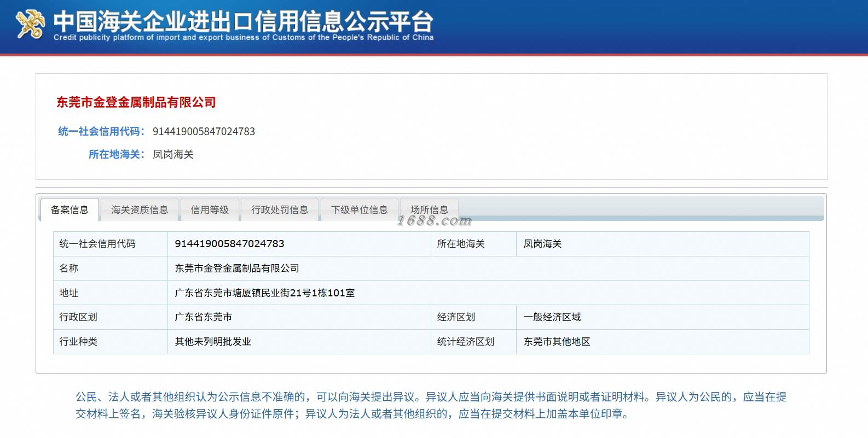
Task: Click company heading 东莞市金登金属制品有限公司 in red
Action: click(x=136, y=102)
